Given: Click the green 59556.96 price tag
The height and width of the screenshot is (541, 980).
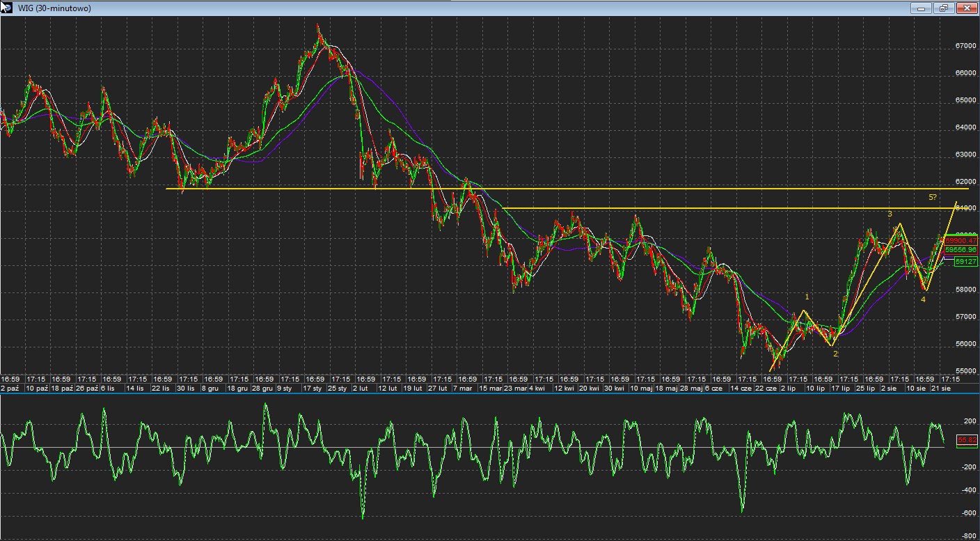Looking at the screenshot, I should [x=961, y=249].
